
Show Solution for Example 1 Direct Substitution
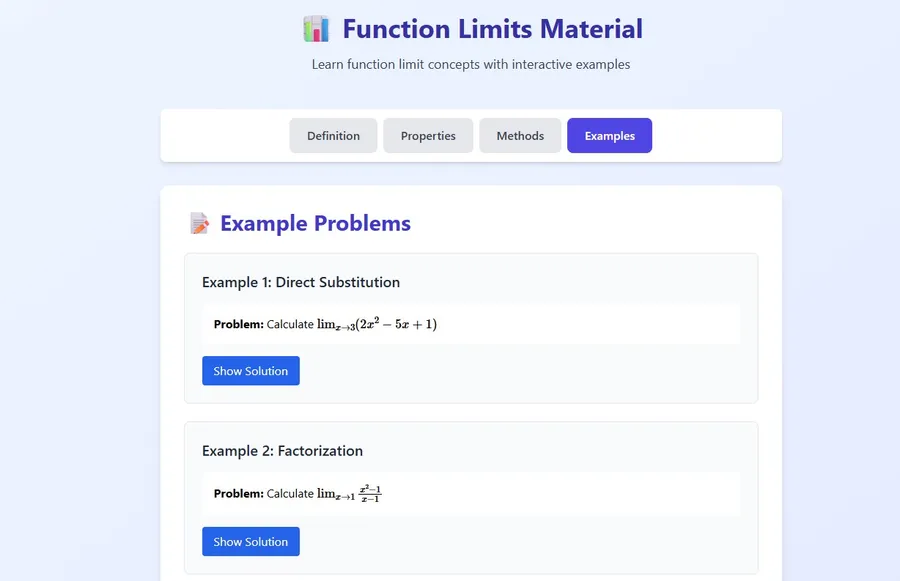(x=250, y=370)
